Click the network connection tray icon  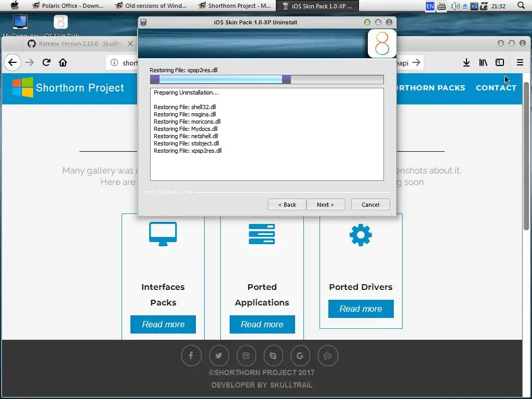tap(484, 6)
